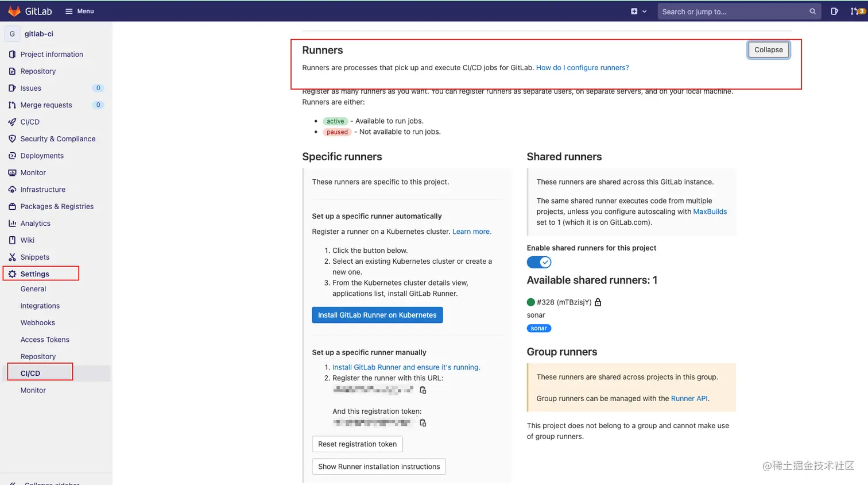Open General settings sub-item

[x=33, y=289]
